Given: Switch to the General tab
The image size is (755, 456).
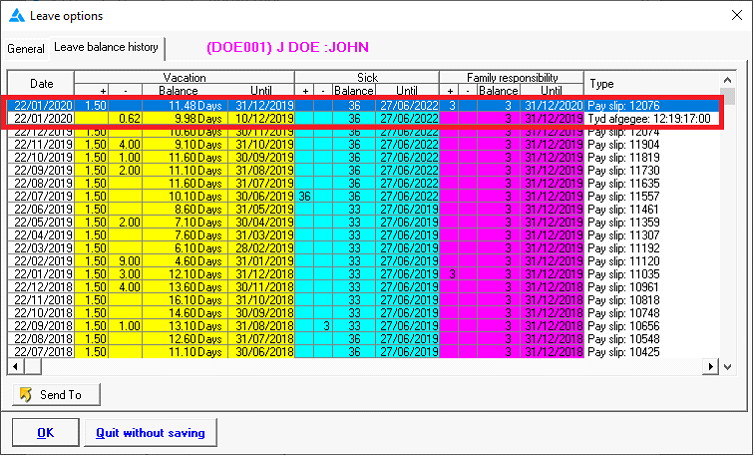Looking at the screenshot, I should point(26,49).
